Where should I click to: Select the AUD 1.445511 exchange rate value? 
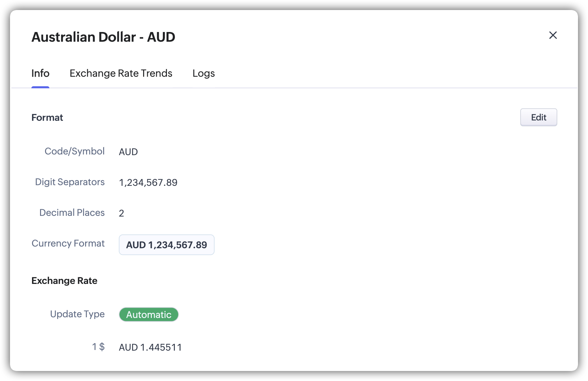click(150, 347)
